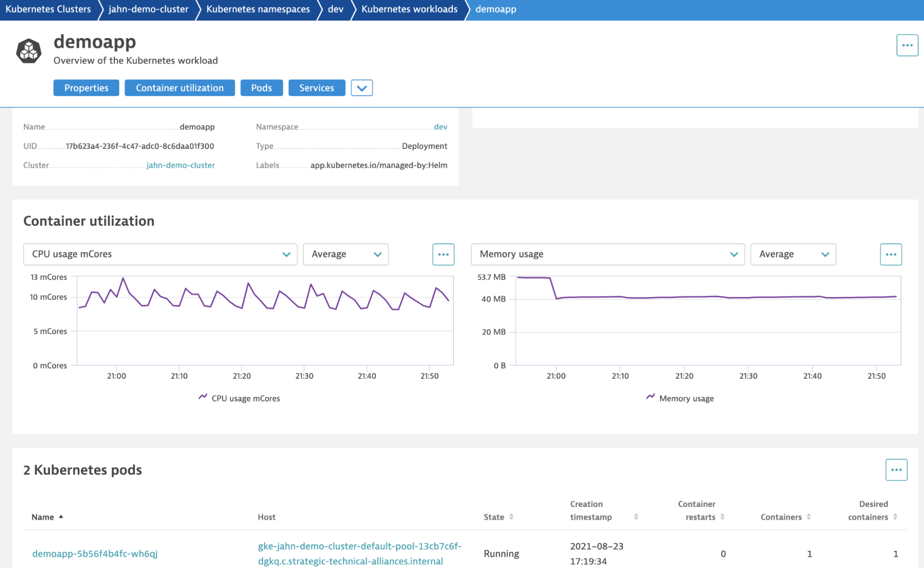The height and width of the screenshot is (568, 924).
Task: Click the sort icon on Containers column
Action: (809, 517)
